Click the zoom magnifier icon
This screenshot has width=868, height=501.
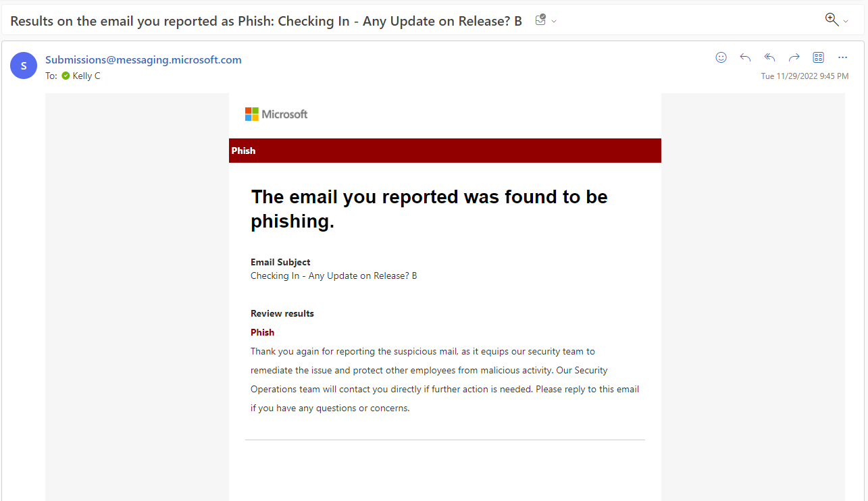coord(832,20)
